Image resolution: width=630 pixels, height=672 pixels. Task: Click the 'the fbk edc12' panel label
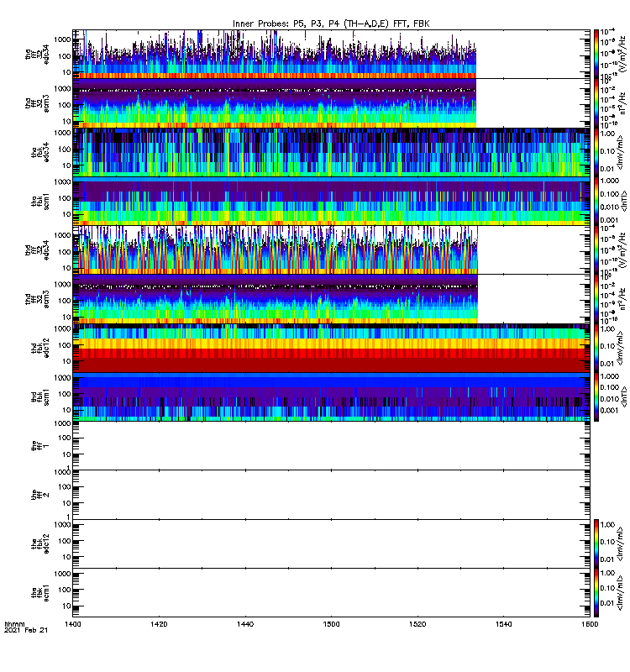[x=40, y=543]
